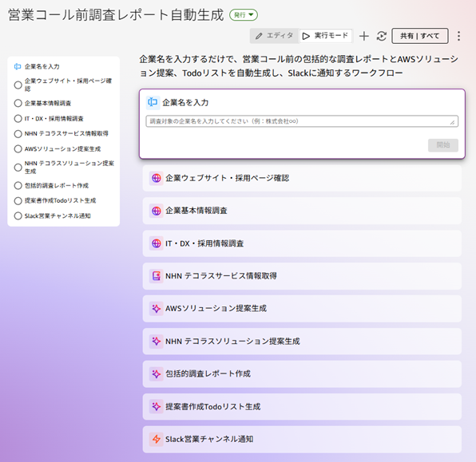This screenshot has height=462, width=476.
Task: Open the AWSソリューション提案生成 card title
Action: coord(216,309)
